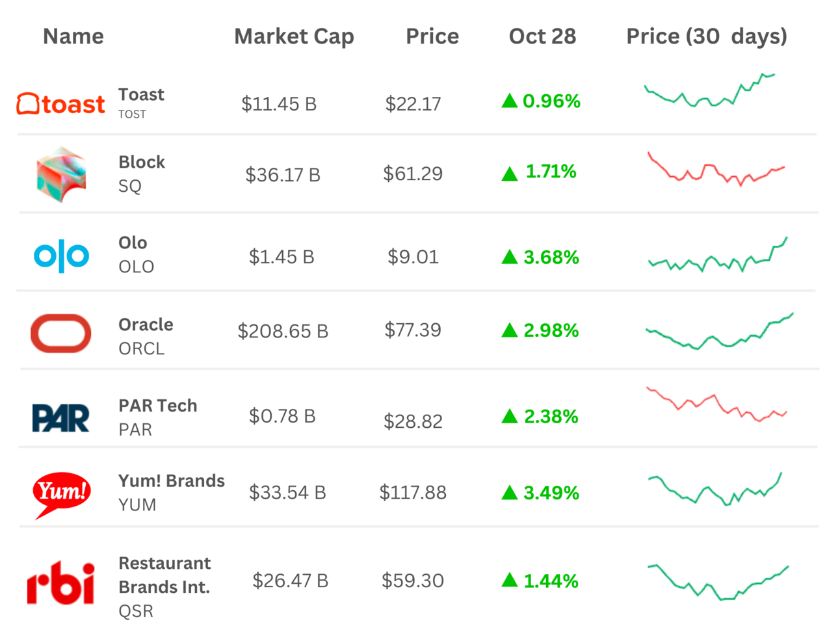The height and width of the screenshot is (630, 840).
Task: Click Olo's 3.68% daily change
Action: click(551, 257)
